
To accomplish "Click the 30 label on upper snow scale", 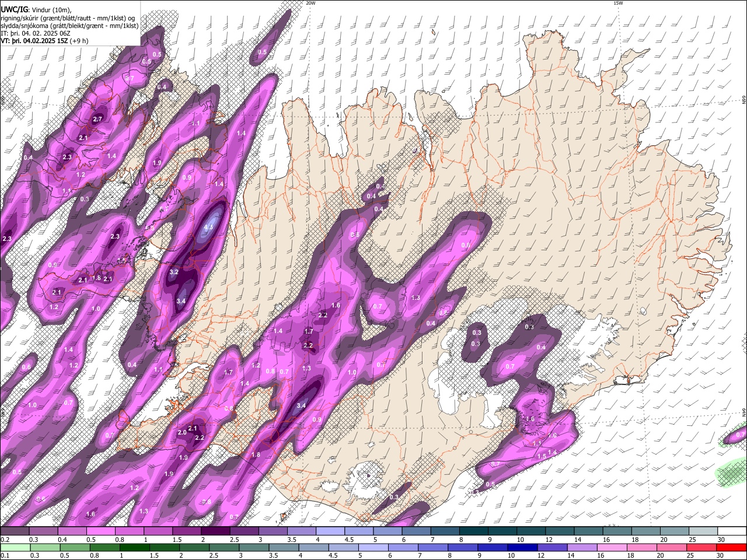I will [721, 540].
